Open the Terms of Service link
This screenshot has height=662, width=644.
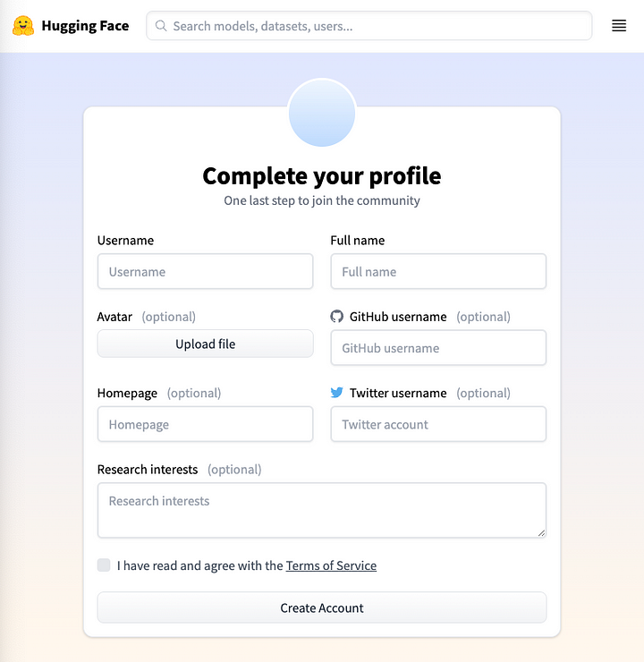331,565
